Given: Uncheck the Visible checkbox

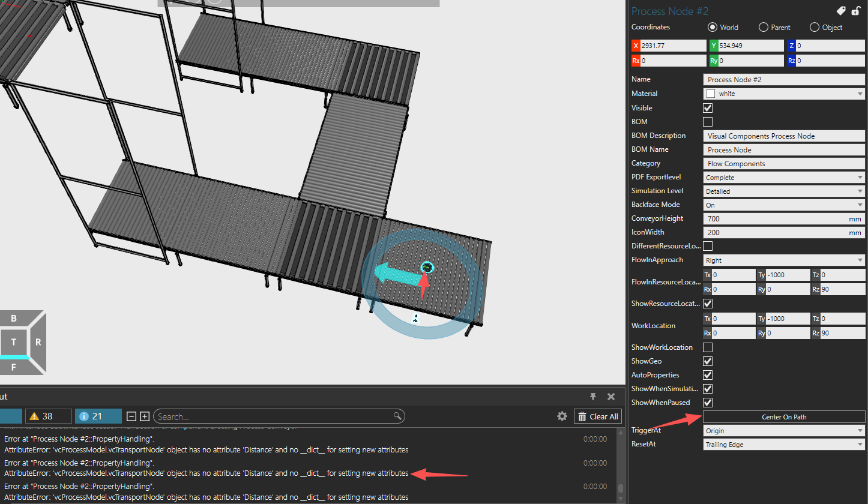Looking at the screenshot, I should [708, 108].
